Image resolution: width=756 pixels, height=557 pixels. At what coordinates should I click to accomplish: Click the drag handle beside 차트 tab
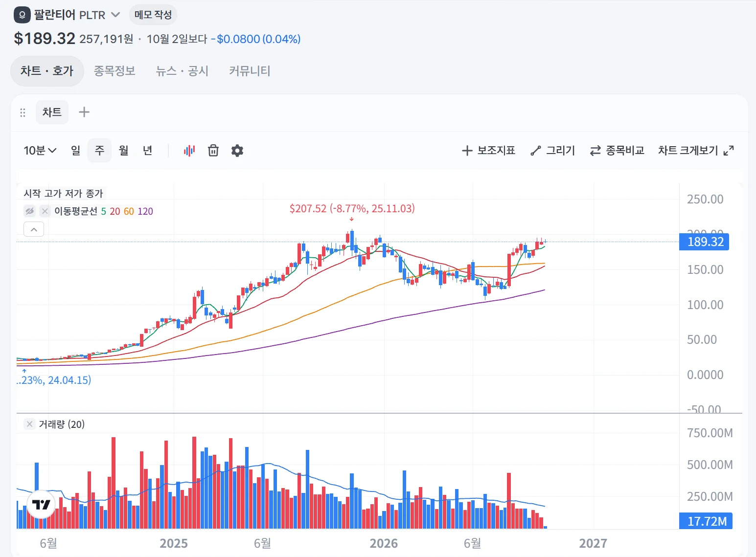coord(23,112)
